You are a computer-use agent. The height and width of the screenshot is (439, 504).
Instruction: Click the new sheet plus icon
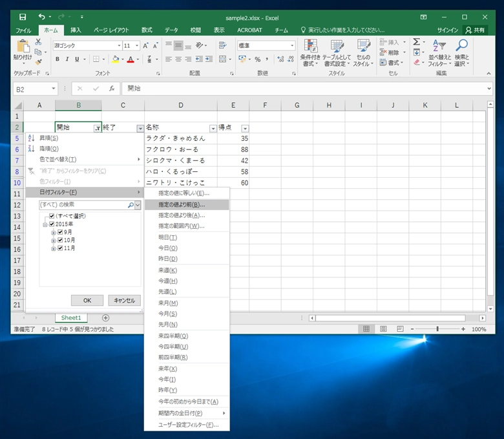click(x=105, y=317)
